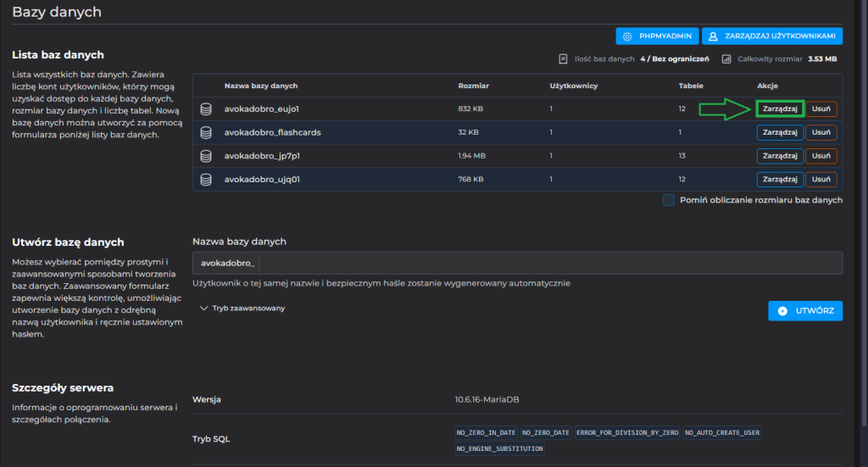
Task: Click user icon on Zarządzaj użytkownikami button
Action: click(714, 36)
